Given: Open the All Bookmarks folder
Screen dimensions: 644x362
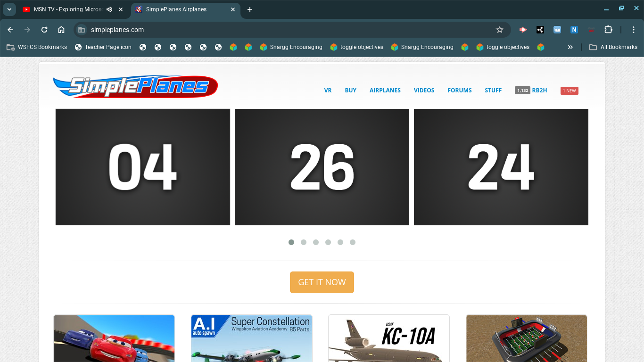Looking at the screenshot, I should pyautogui.click(x=613, y=47).
